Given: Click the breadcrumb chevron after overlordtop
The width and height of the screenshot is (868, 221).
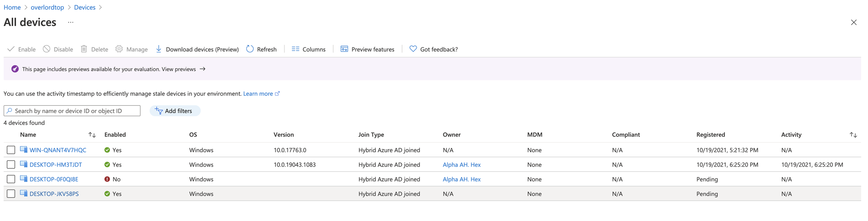Looking at the screenshot, I should pos(69,7).
